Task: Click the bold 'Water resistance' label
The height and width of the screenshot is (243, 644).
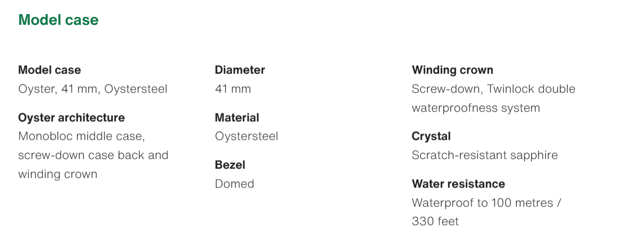Action: 458,184
